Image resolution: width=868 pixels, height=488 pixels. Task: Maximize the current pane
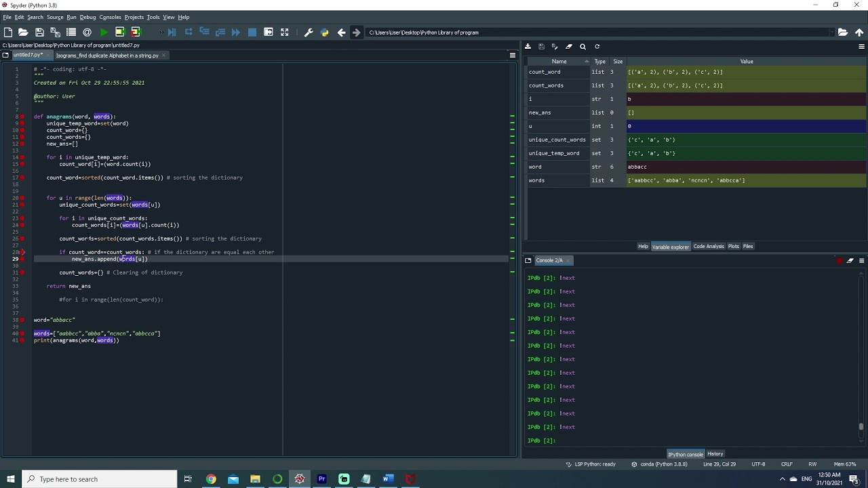coord(269,32)
